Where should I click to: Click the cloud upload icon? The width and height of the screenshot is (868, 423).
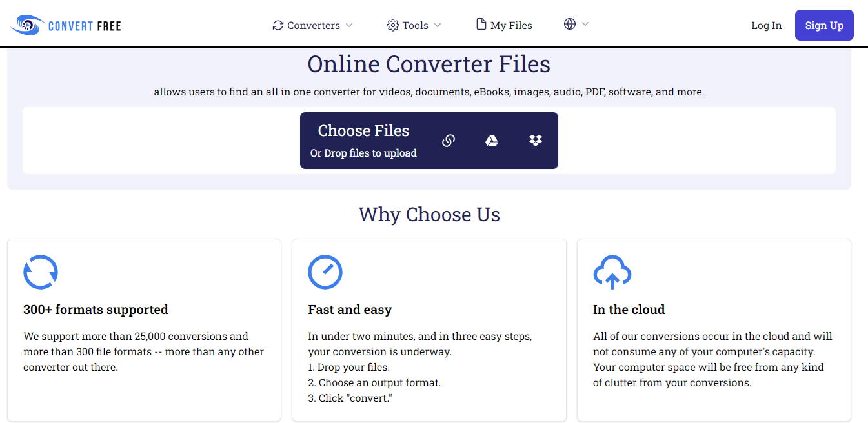(x=612, y=272)
